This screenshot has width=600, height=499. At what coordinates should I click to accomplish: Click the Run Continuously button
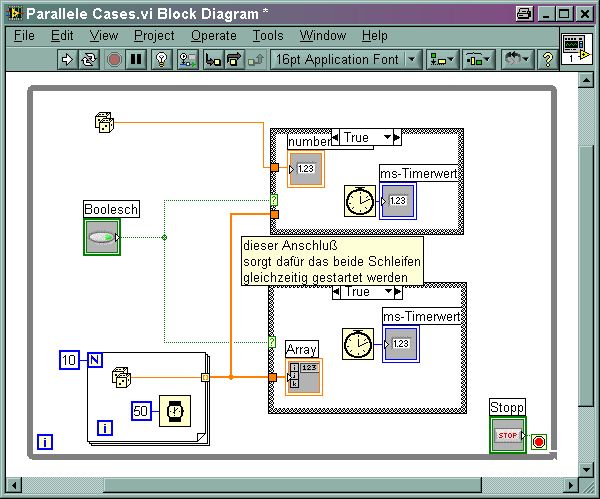coord(90,60)
